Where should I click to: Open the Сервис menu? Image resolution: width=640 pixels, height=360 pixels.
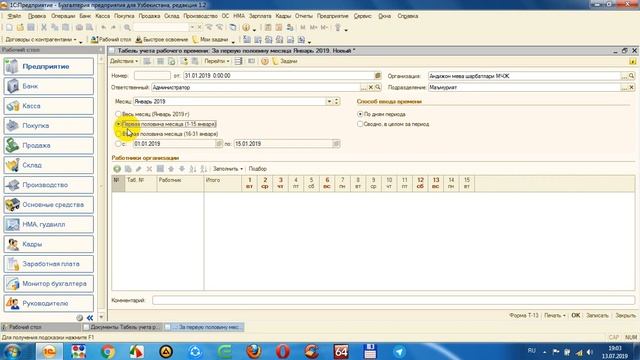[362, 16]
